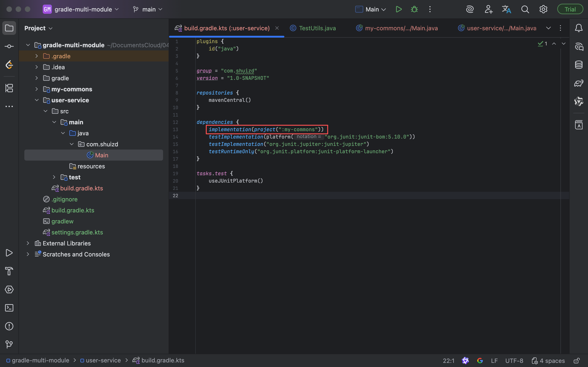Open the Commit tool window icon
588x367 pixels.
(9, 46)
